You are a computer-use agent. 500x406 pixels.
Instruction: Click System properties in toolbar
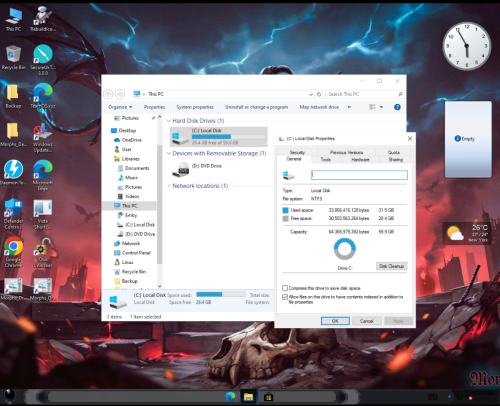pyautogui.click(x=195, y=107)
